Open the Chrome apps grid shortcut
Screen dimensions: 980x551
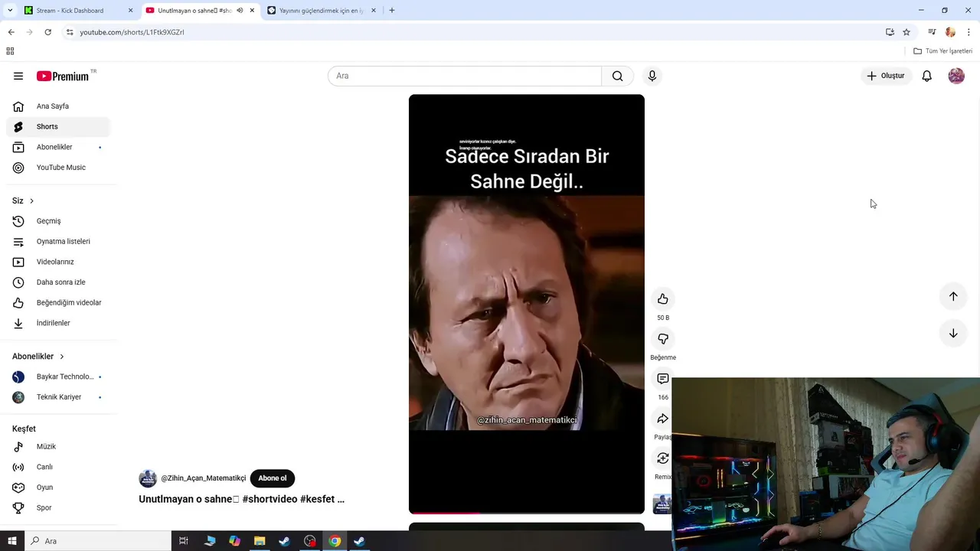tap(10, 51)
